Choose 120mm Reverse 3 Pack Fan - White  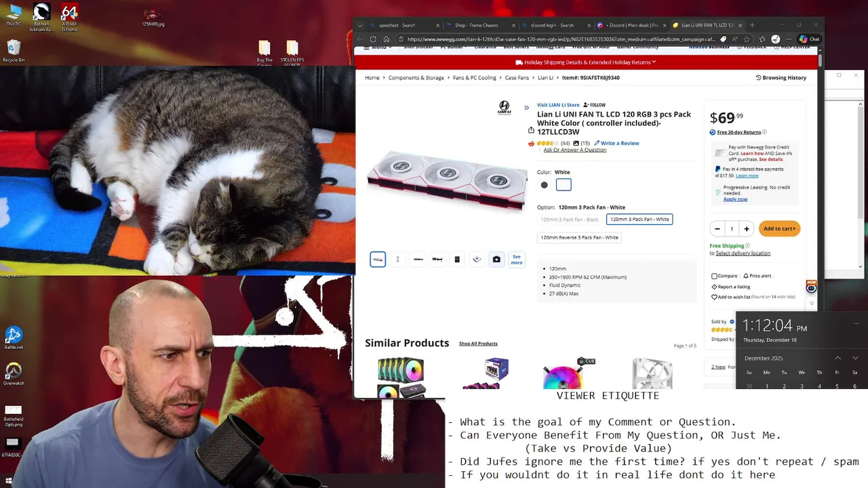pos(580,238)
